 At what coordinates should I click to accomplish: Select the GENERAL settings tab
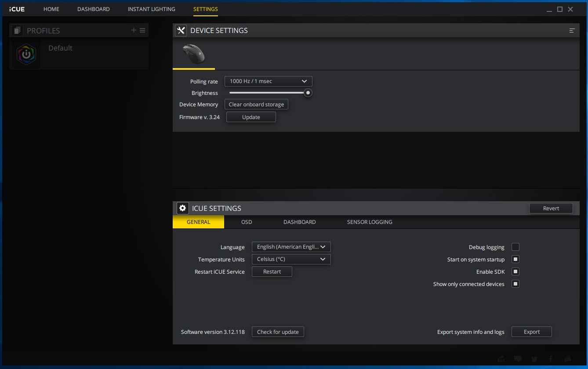(199, 222)
